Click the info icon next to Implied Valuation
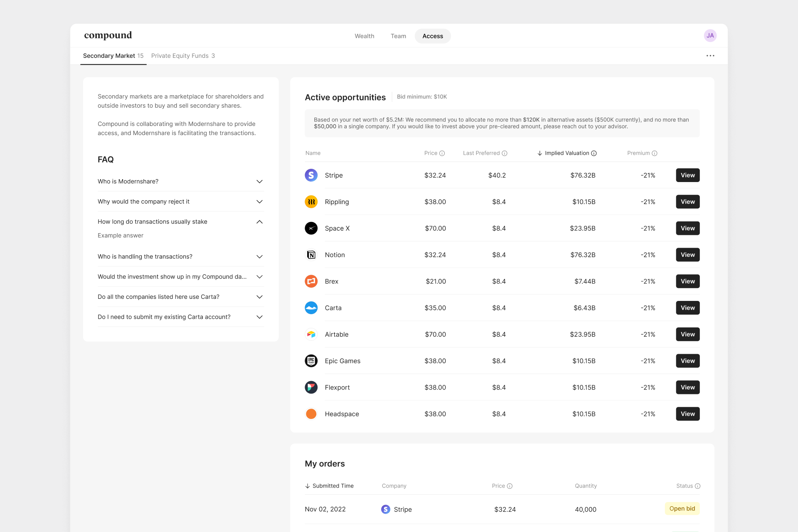798x532 pixels. tap(594, 153)
